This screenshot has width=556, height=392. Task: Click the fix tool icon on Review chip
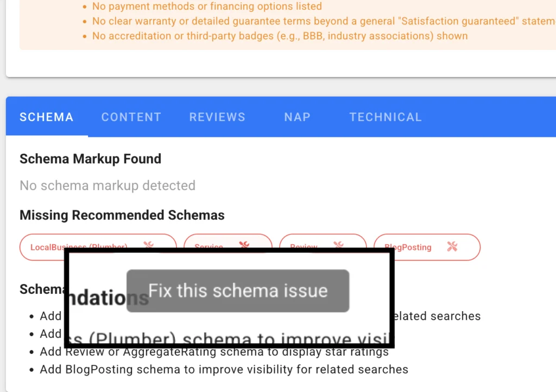pos(338,246)
